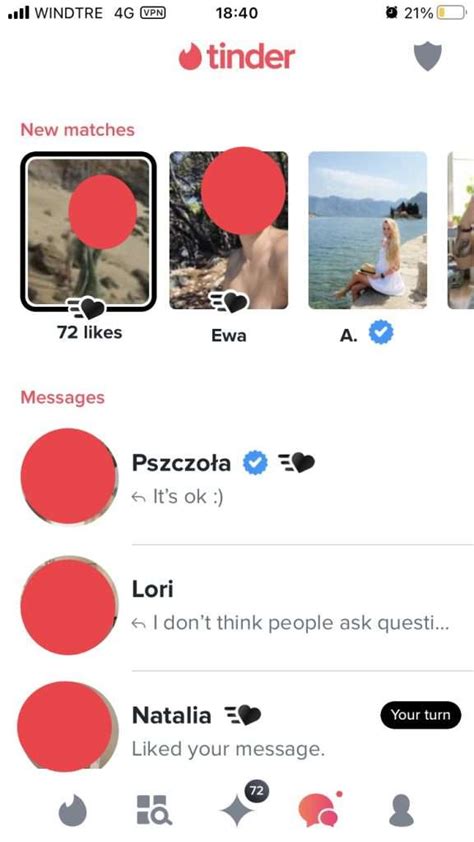Tap the super like heart beside Natalia

click(x=241, y=715)
